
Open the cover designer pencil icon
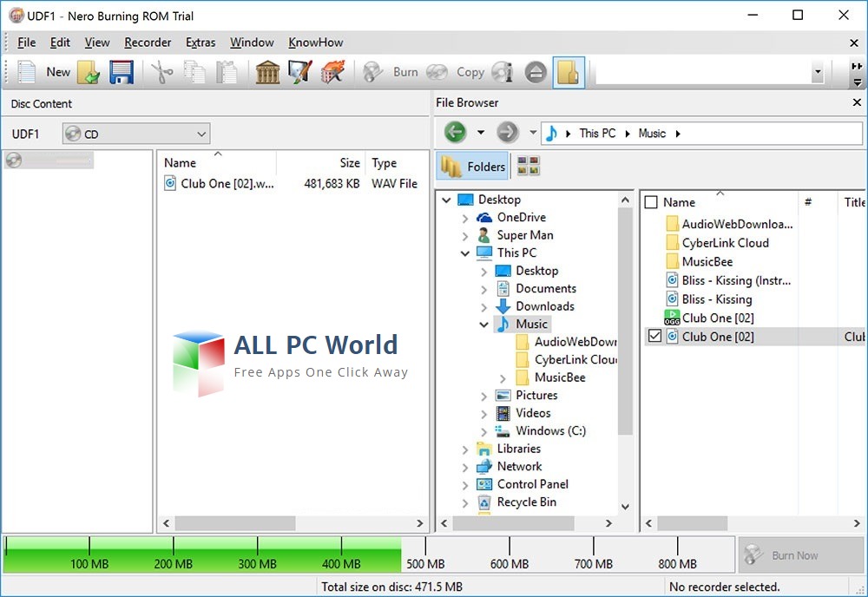pyautogui.click(x=300, y=72)
